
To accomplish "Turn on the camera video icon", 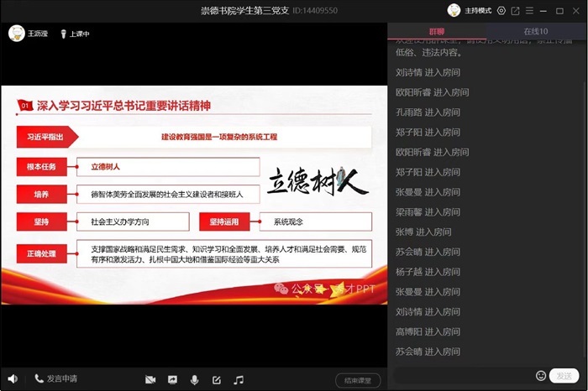I will [x=150, y=380].
